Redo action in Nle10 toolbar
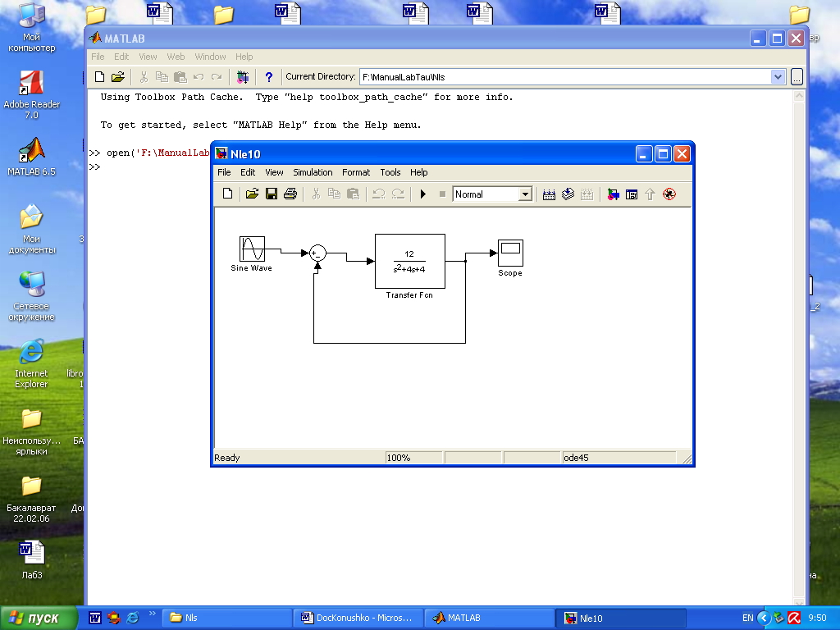 (x=398, y=194)
